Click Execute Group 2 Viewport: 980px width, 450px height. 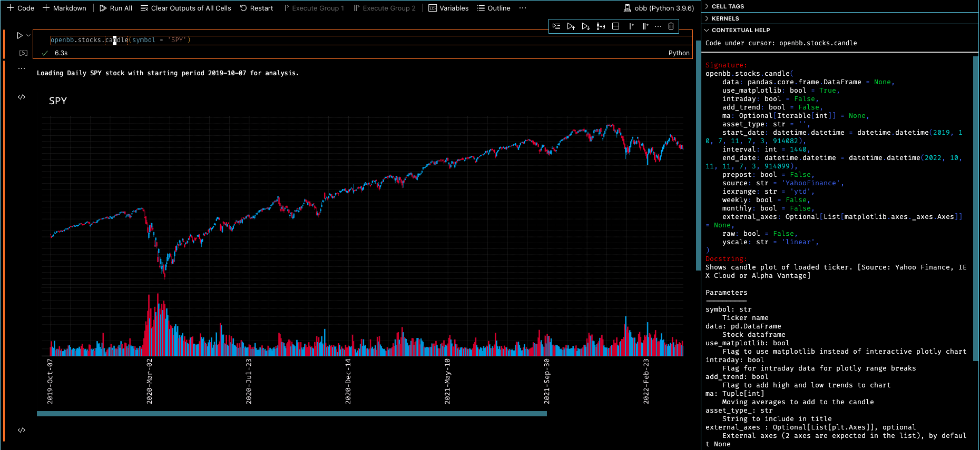pyautogui.click(x=385, y=8)
